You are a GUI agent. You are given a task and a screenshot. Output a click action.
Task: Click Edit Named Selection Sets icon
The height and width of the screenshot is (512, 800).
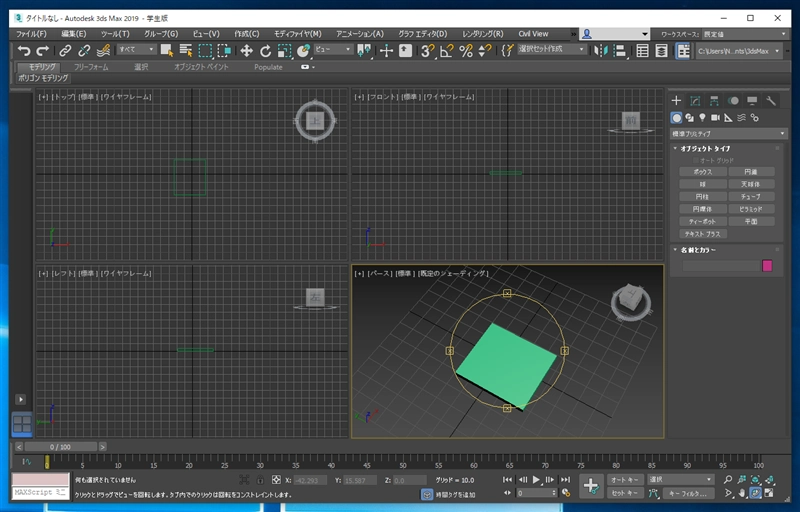[507, 50]
